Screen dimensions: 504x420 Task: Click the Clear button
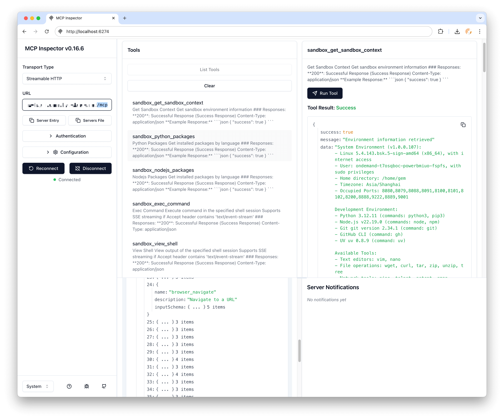pyautogui.click(x=209, y=86)
